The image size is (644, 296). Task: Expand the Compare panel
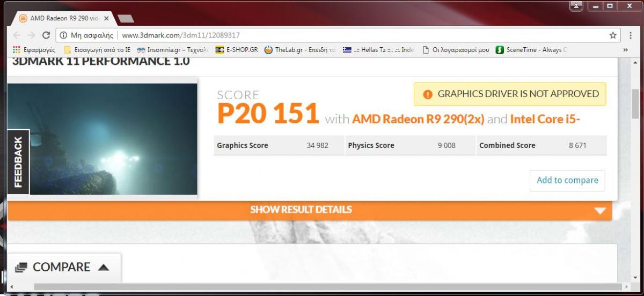[64, 267]
